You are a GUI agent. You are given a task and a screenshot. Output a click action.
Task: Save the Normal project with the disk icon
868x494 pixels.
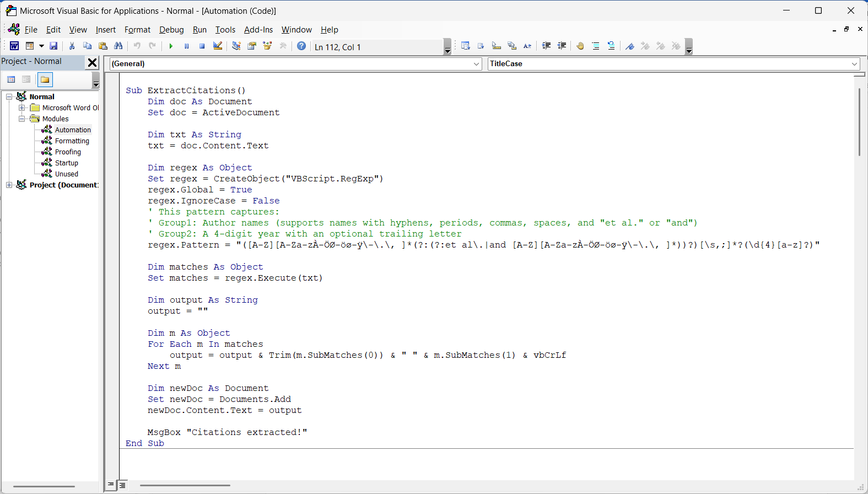click(53, 46)
